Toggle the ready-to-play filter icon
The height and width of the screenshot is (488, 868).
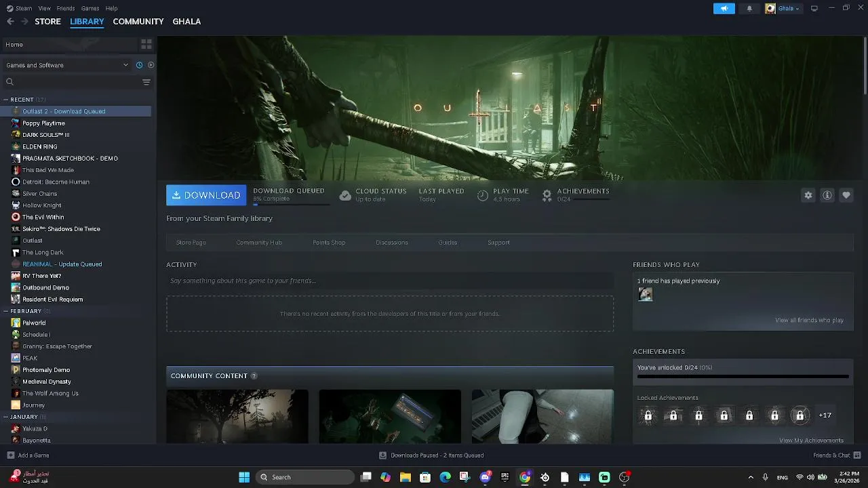point(151,65)
